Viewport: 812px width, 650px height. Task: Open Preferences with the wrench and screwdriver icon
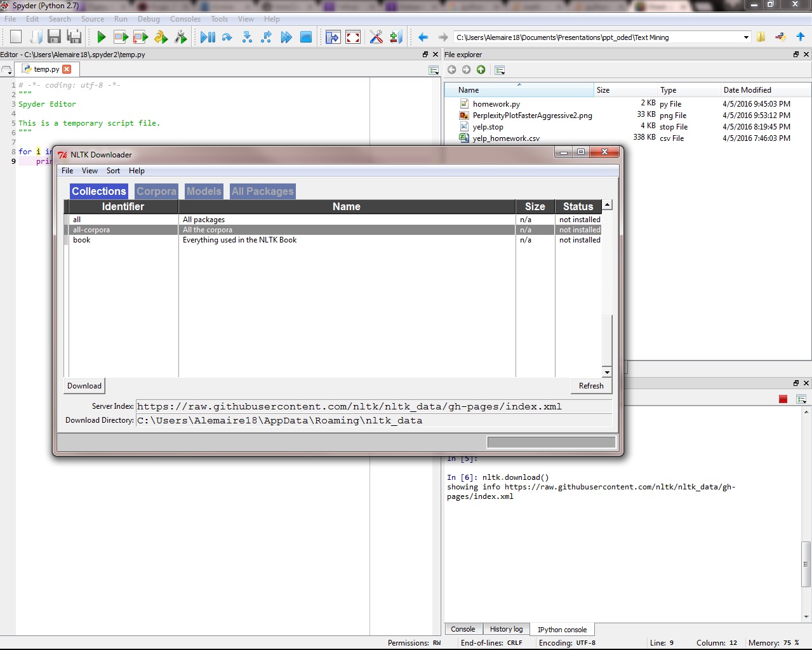tap(376, 37)
